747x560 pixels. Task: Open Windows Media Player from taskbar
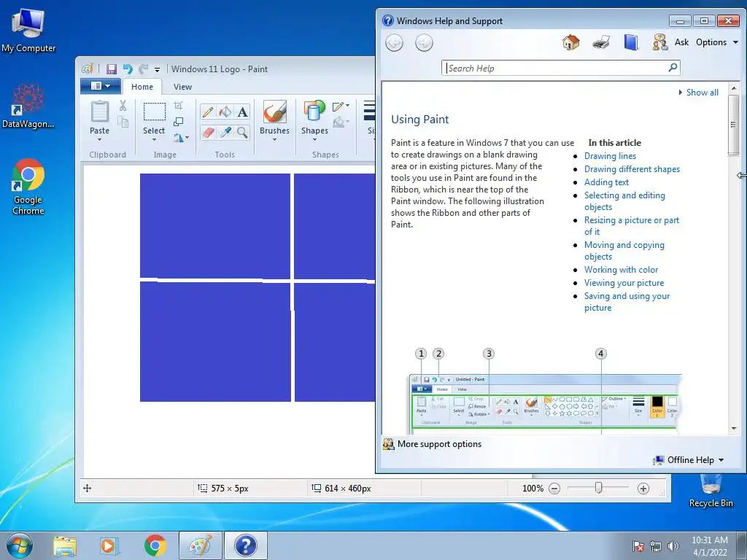coord(109,546)
